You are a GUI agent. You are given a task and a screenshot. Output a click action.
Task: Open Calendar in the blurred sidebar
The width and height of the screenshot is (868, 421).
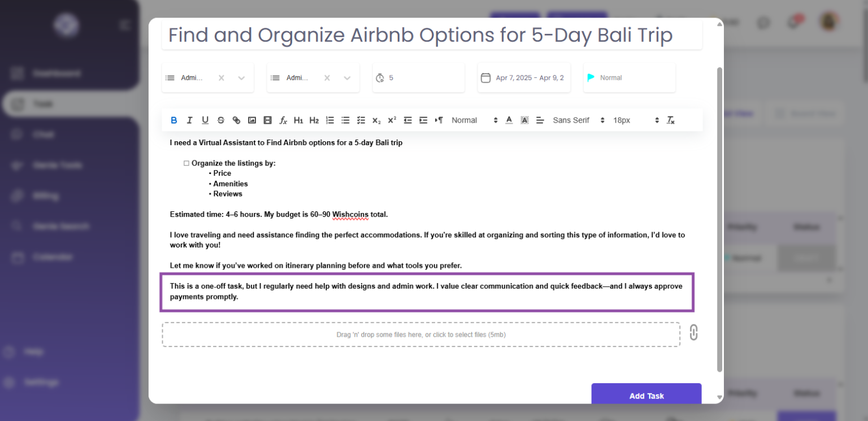(43, 257)
